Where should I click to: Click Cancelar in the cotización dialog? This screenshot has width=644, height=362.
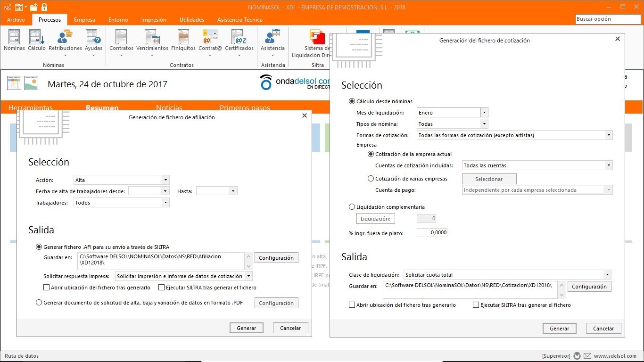603,329
